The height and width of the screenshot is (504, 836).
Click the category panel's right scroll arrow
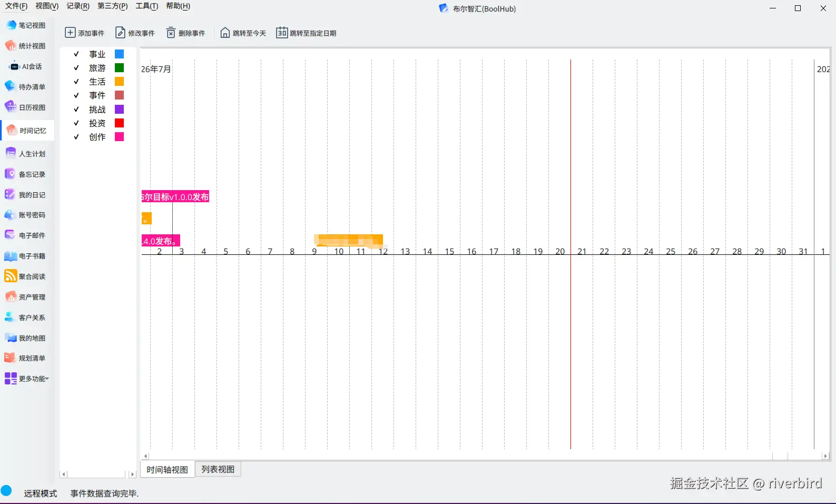tap(132, 475)
